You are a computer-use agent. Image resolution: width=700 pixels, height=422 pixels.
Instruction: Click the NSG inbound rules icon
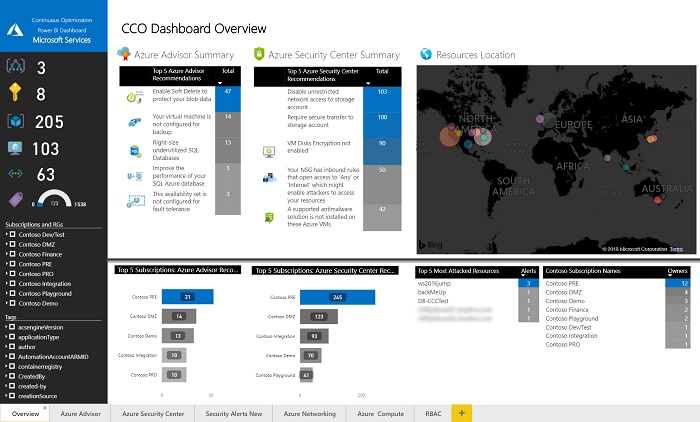[270, 178]
